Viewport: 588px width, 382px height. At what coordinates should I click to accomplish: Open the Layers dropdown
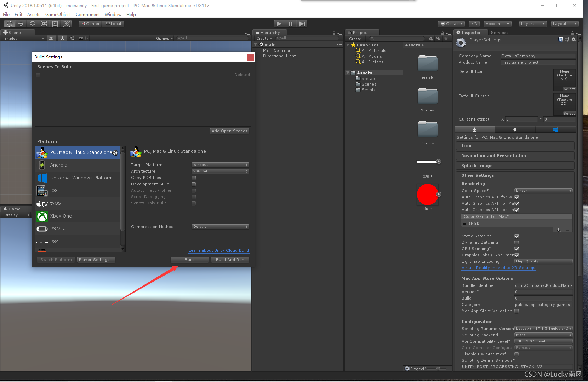coord(533,24)
